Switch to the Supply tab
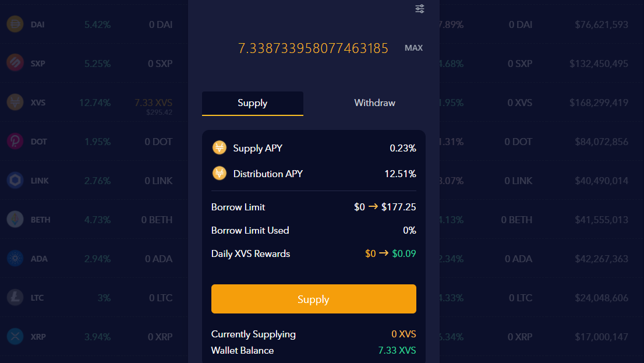Screen dimensions: 644x363 (253, 103)
